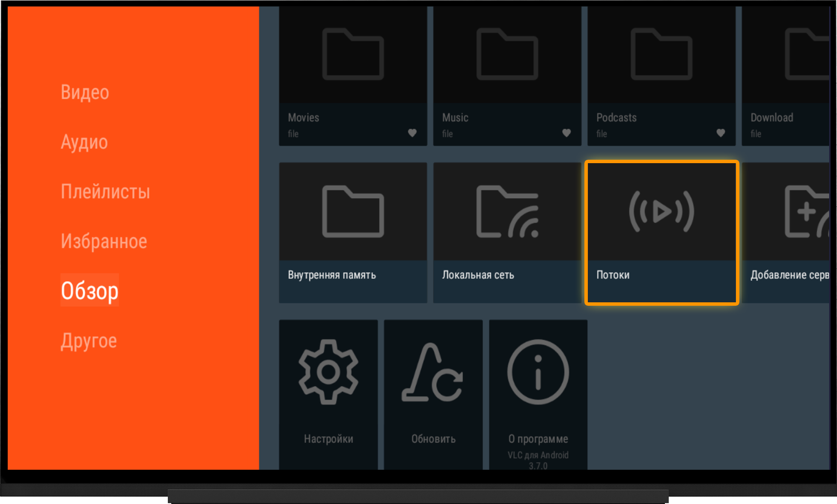Open Другое section in sidebar

(89, 341)
